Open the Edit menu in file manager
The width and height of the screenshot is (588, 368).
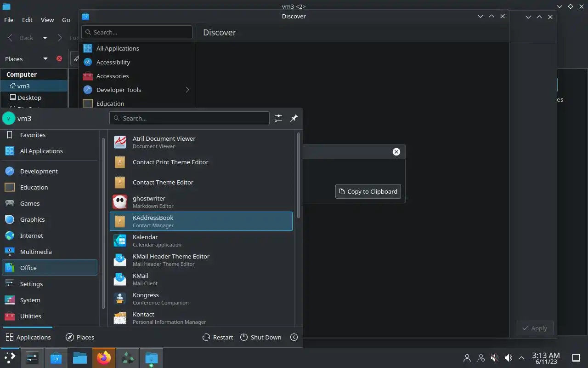click(x=27, y=20)
